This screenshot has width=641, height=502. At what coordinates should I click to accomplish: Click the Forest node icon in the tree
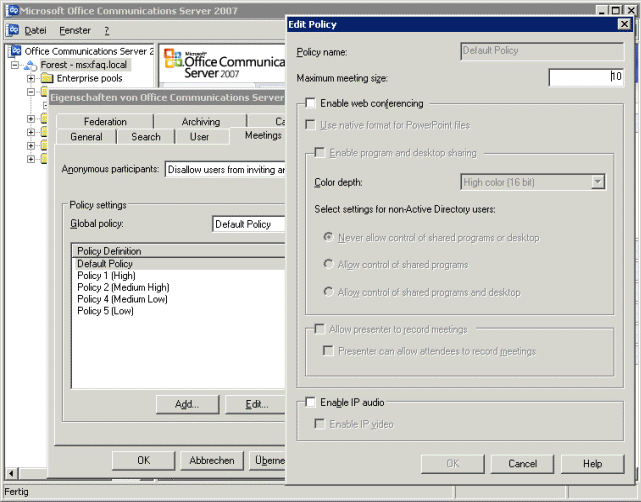[x=31, y=65]
